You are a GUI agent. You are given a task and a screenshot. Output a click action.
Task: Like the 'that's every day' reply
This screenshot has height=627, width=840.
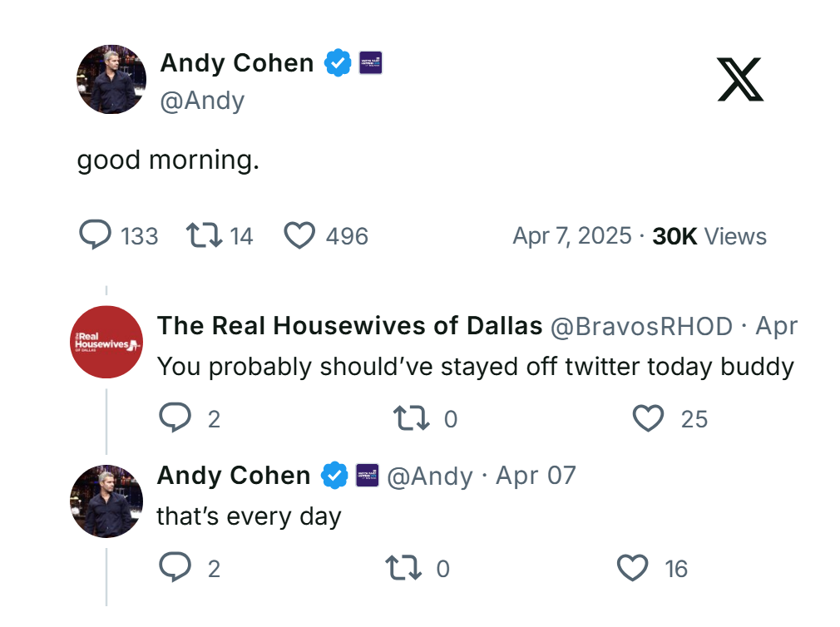pos(632,568)
